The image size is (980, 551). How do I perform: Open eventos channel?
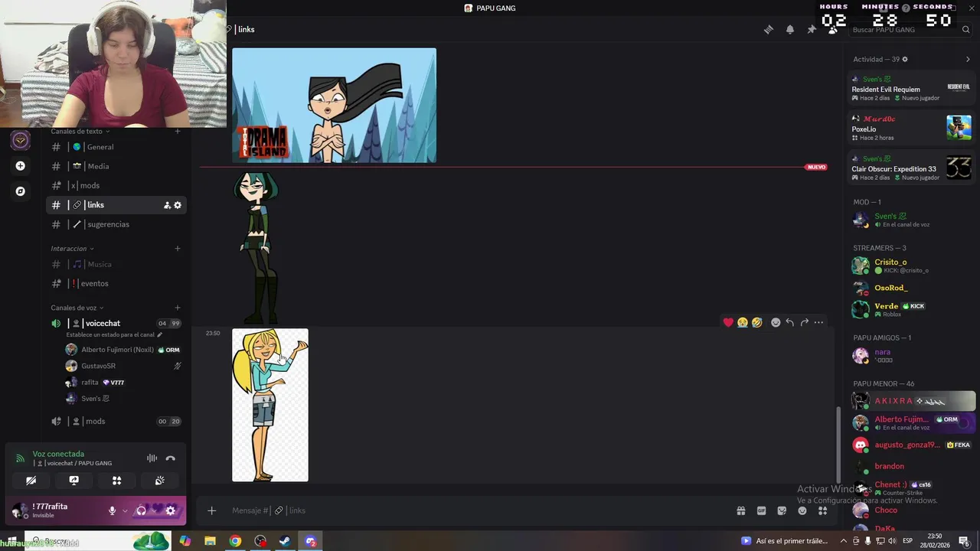116,283
